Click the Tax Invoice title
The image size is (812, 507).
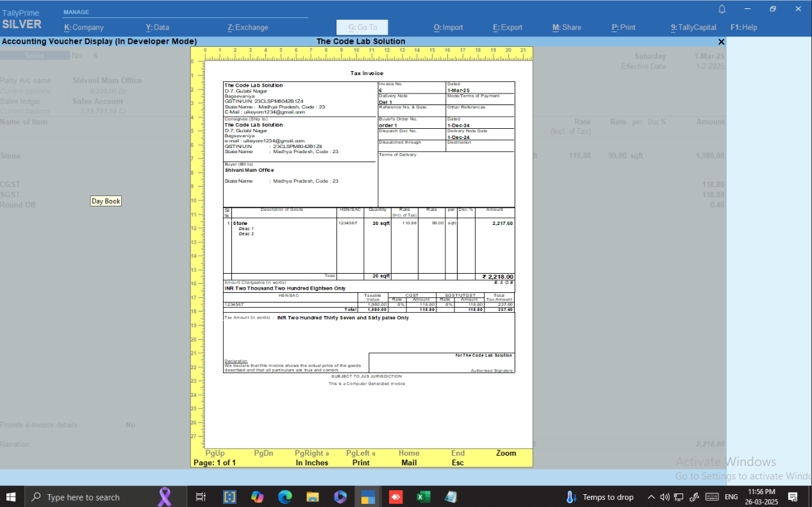(x=367, y=73)
